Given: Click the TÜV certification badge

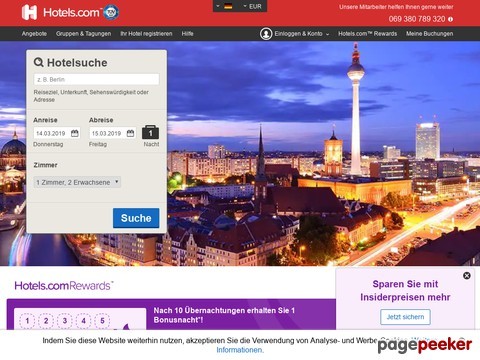Looking at the screenshot, I should [111, 12].
